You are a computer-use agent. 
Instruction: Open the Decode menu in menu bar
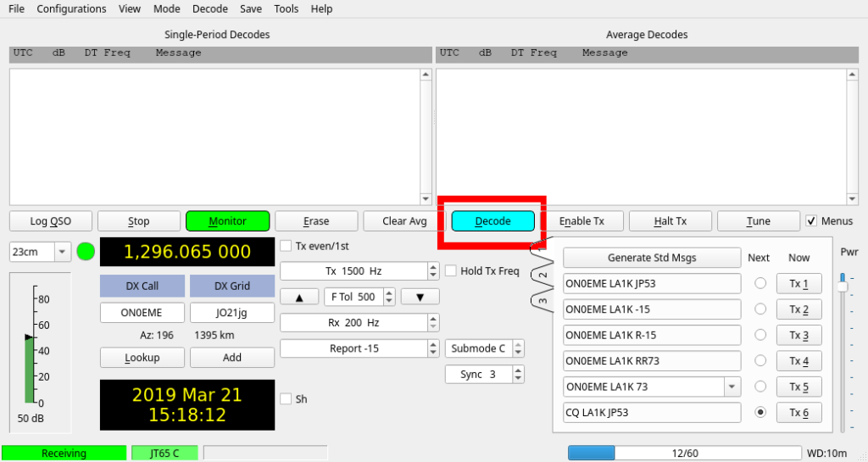210,8
